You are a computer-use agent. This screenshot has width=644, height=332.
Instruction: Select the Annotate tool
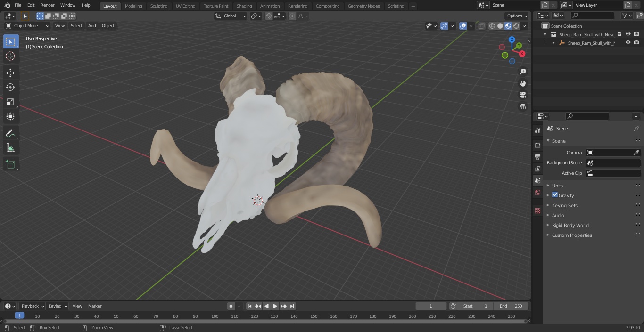[x=10, y=134]
